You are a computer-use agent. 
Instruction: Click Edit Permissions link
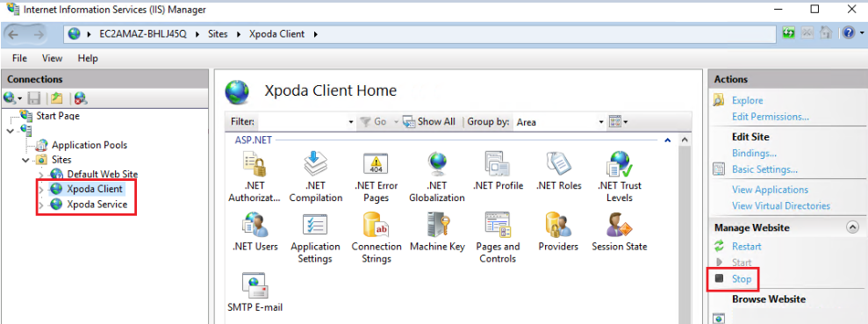click(771, 117)
